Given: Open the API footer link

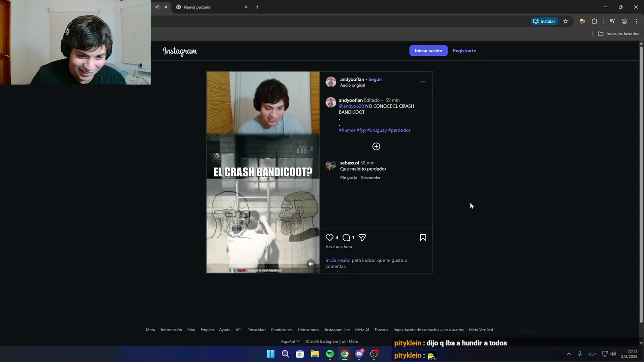Looking at the screenshot, I should point(239,330).
